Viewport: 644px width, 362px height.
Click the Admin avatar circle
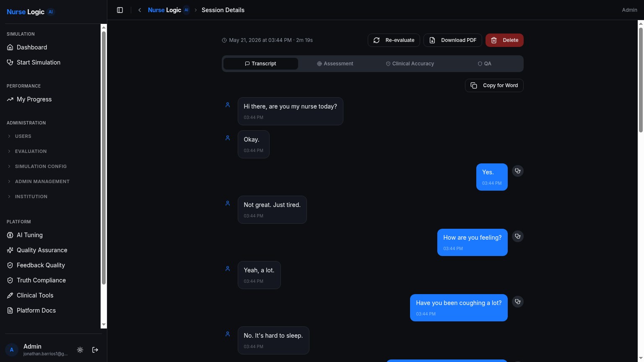(x=12, y=350)
